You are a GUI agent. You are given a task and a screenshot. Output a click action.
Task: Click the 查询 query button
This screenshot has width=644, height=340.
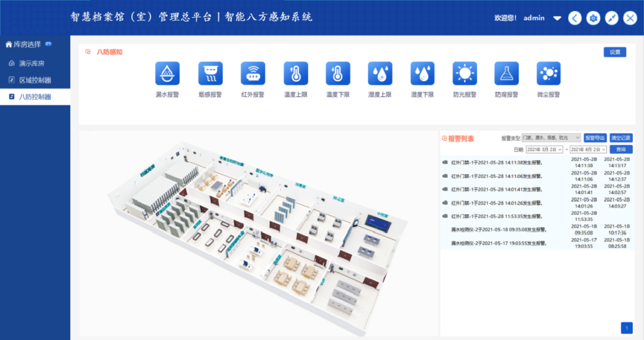621,150
